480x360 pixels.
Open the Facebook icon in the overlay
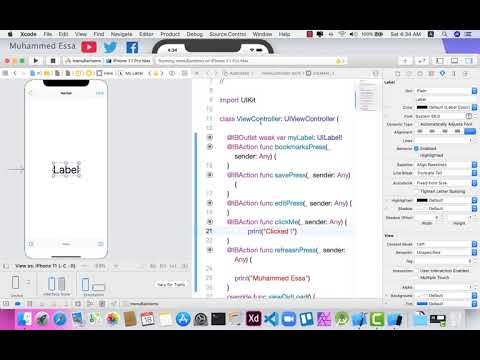coord(132,47)
